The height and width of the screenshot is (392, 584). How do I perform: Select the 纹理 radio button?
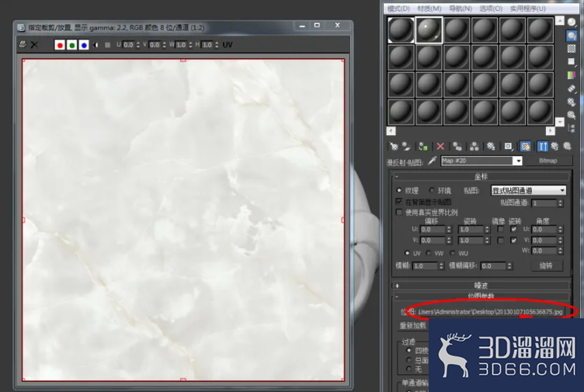click(x=399, y=190)
